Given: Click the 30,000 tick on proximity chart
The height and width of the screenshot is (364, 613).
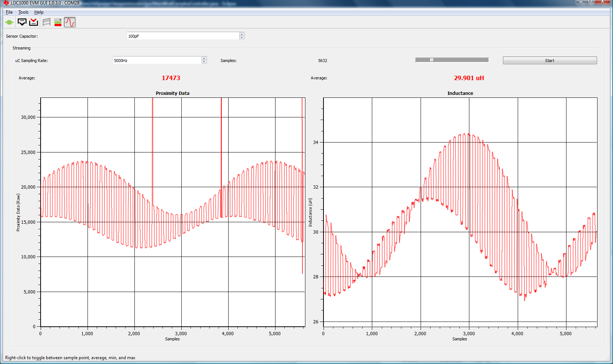Looking at the screenshot, I should 28,117.
